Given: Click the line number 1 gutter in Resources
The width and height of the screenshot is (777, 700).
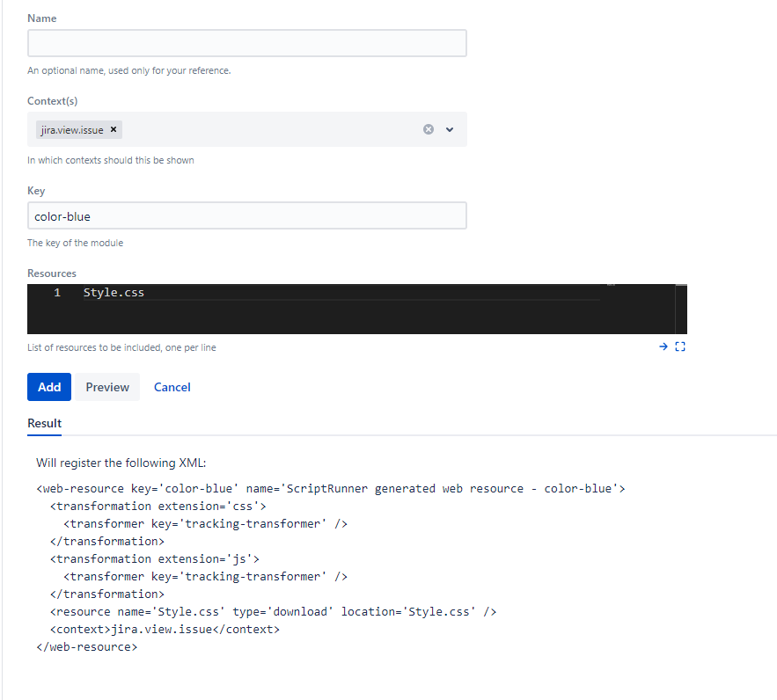Looking at the screenshot, I should click(57, 292).
